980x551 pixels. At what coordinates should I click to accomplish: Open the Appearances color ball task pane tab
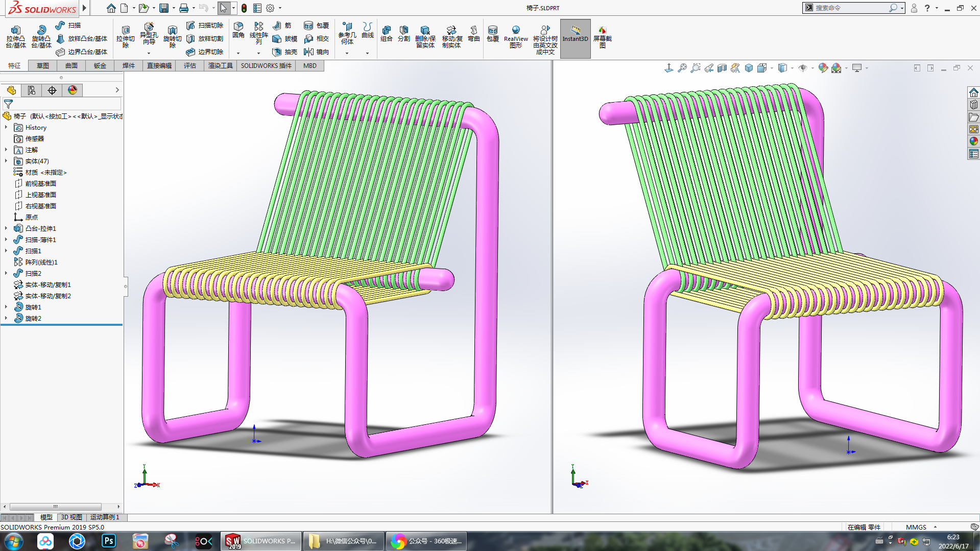click(973, 141)
